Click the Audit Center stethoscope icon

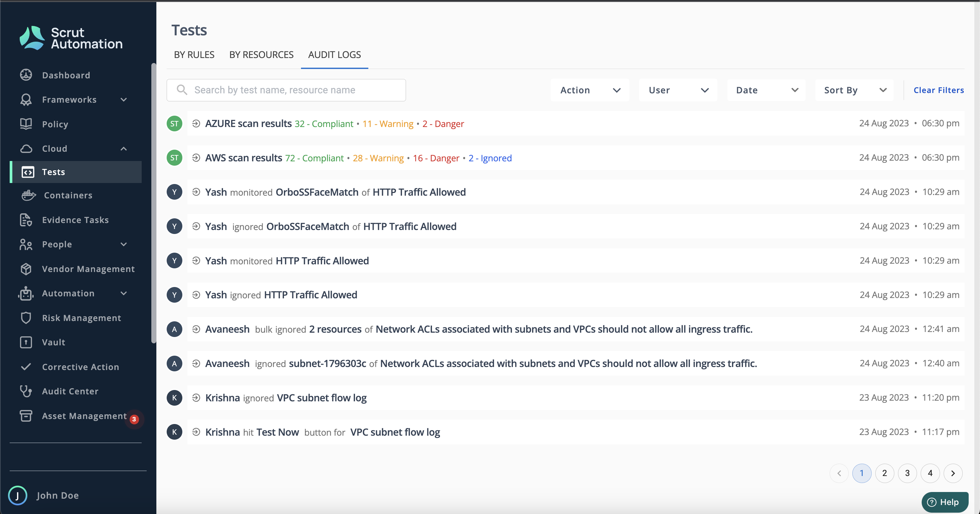(26, 391)
